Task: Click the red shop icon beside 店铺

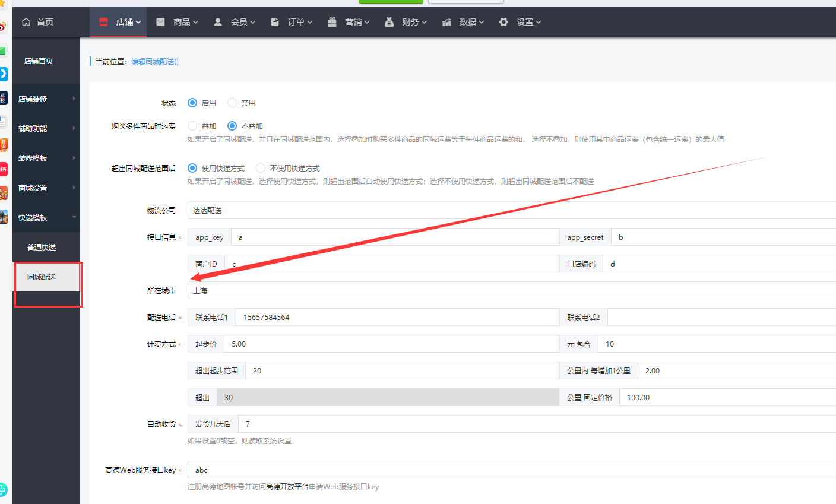Action: (x=104, y=22)
